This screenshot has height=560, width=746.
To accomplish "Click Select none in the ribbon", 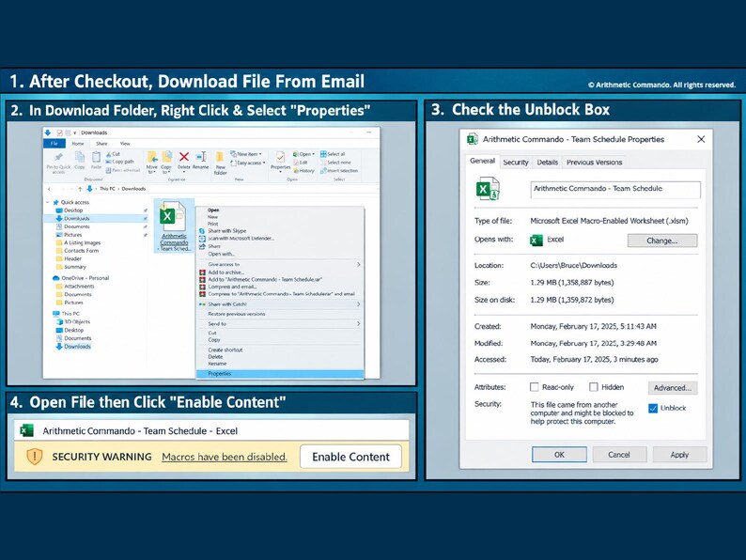I will pos(335,163).
